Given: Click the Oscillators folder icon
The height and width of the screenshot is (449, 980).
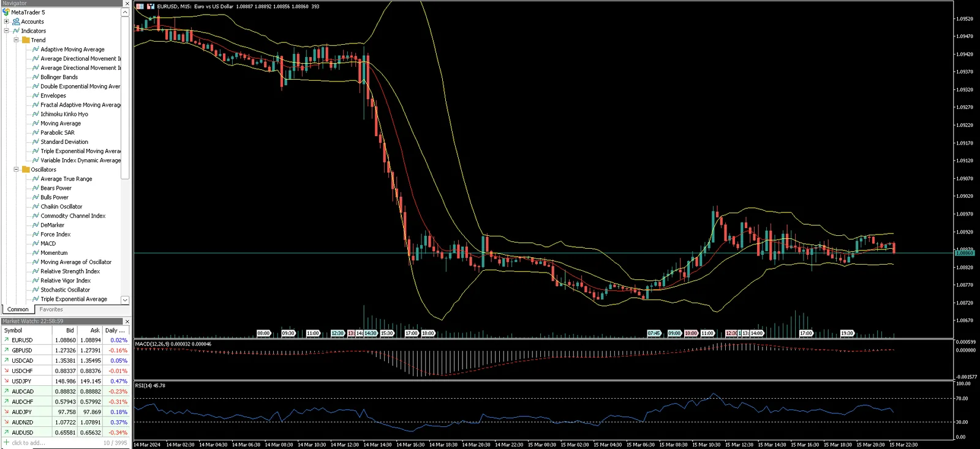Looking at the screenshot, I should pyautogui.click(x=26, y=170).
